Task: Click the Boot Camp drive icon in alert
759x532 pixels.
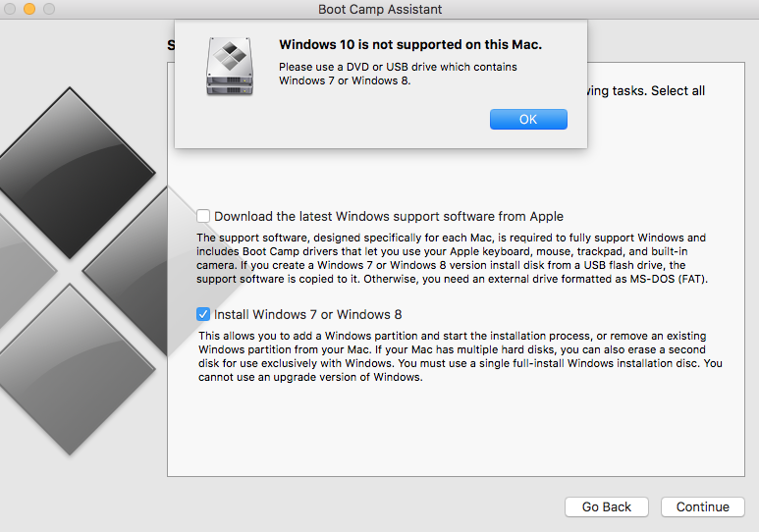Action: (230, 67)
